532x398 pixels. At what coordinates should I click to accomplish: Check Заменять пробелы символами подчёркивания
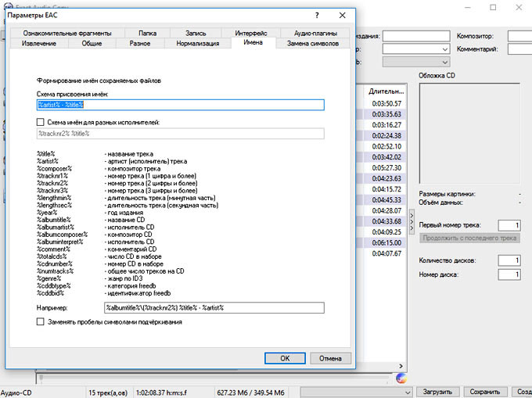[x=41, y=321]
